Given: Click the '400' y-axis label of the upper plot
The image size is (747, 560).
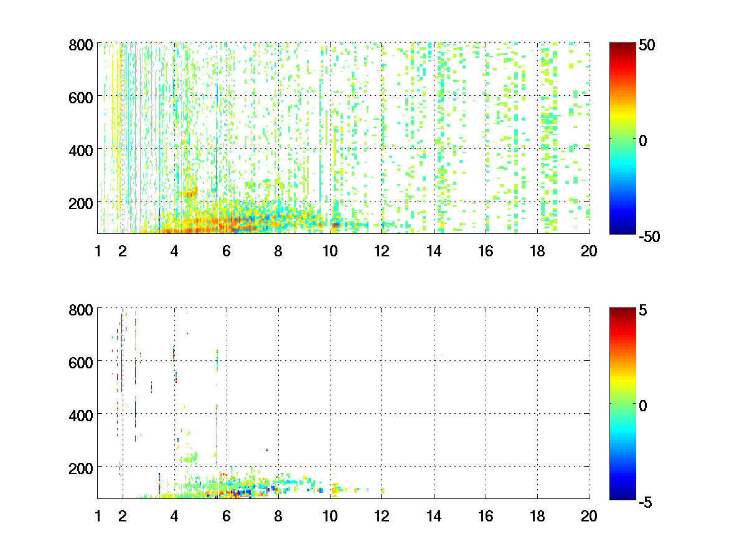Looking at the screenshot, I should coord(81,150).
